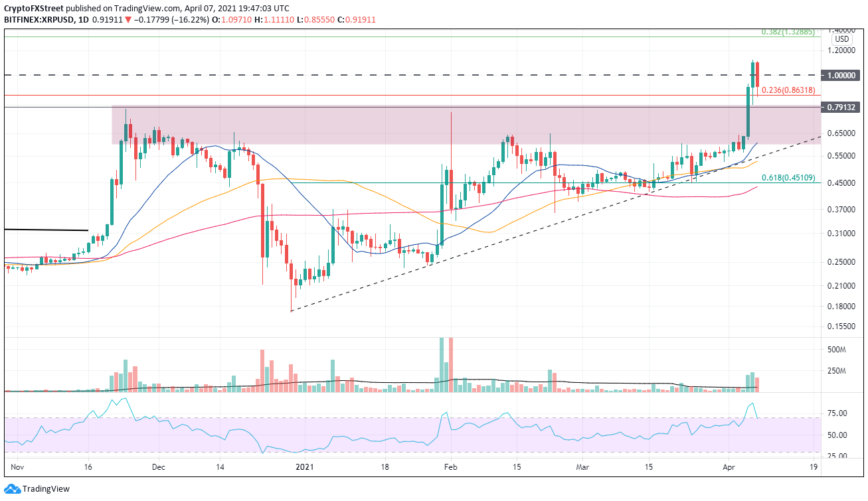Click the 0.79132 price level label
This screenshot has height=501, width=868.
[841, 107]
